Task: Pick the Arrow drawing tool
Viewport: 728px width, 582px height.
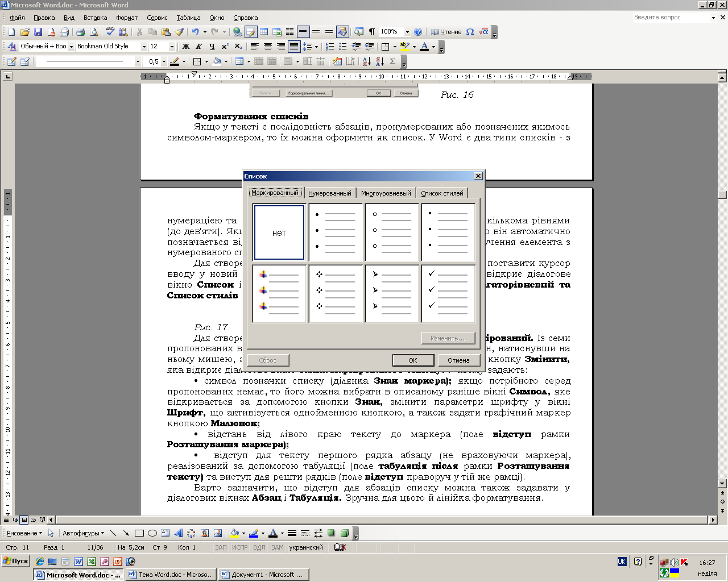Action: 126,533
